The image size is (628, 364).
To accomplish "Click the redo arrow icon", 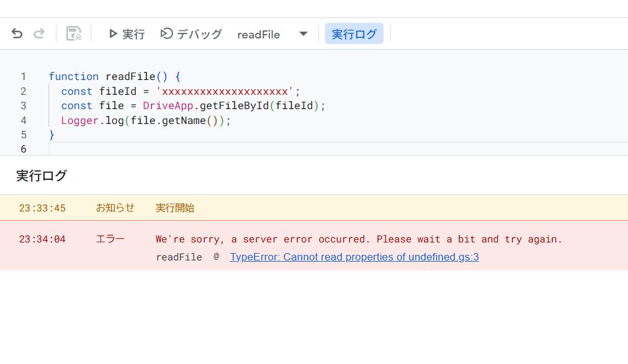I will 39,34.
